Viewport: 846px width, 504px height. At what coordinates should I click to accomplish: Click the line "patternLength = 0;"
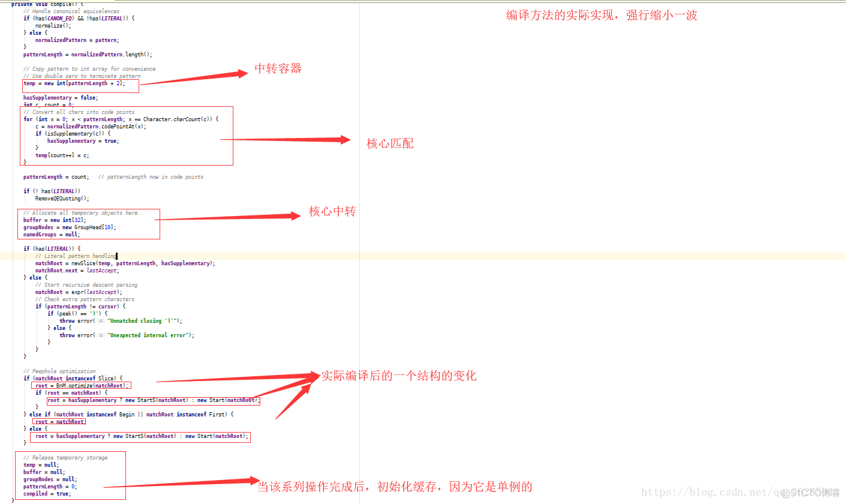[x=50, y=487]
